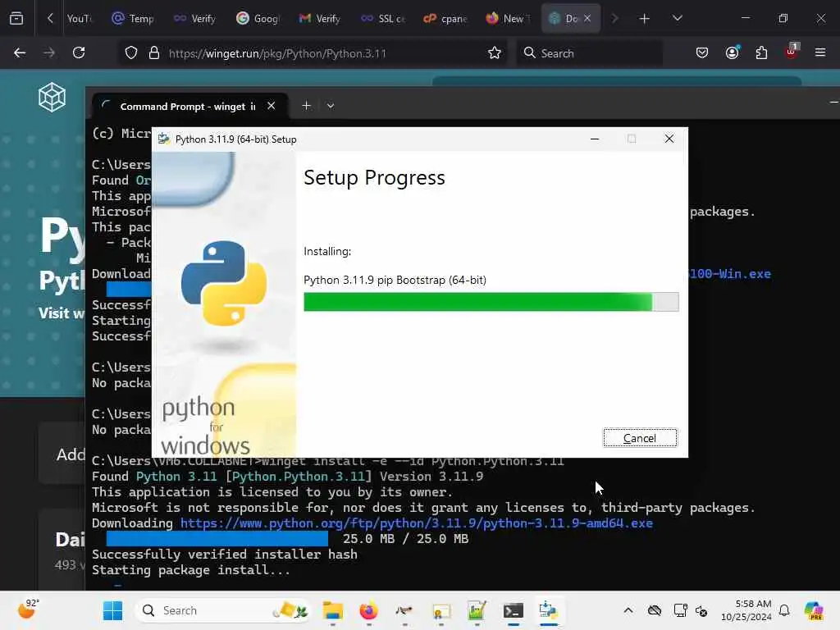Image resolution: width=840 pixels, height=630 pixels.
Task: Open the certificate app taskbar icon
Action: [x=441, y=610]
